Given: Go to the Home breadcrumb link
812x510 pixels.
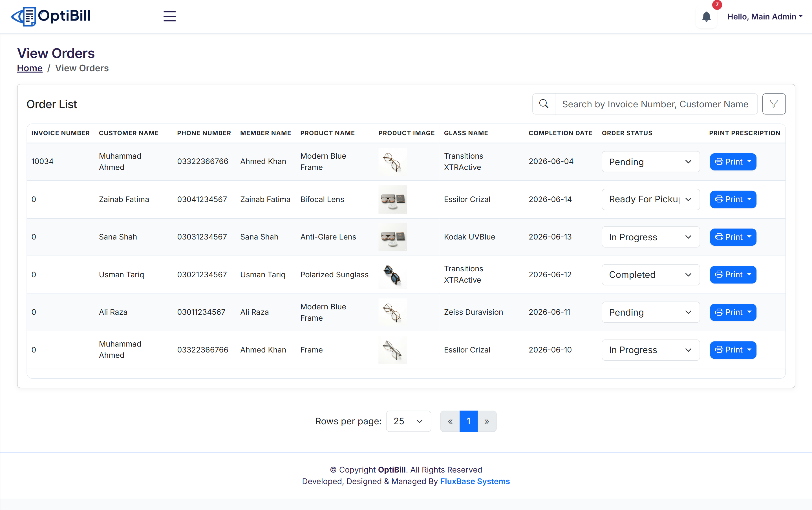Looking at the screenshot, I should click(30, 68).
